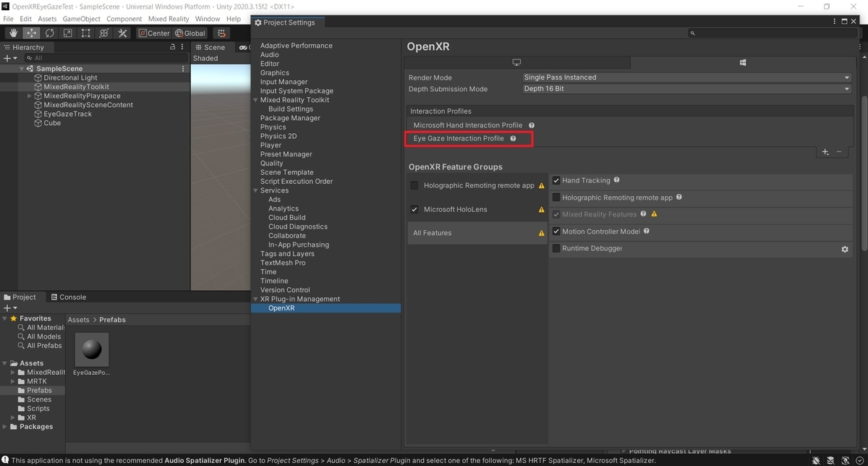The height and width of the screenshot is (466, 868).
Task: Enable Runtime Debugger feature
Action: pos(556,248)
